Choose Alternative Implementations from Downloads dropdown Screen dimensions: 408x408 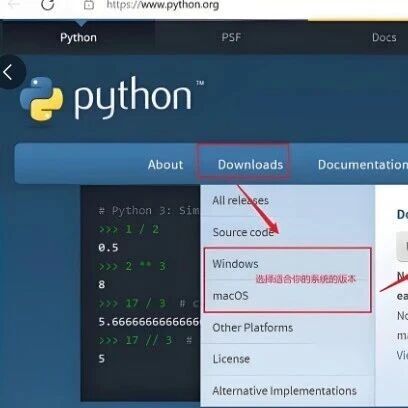(284, 391)
